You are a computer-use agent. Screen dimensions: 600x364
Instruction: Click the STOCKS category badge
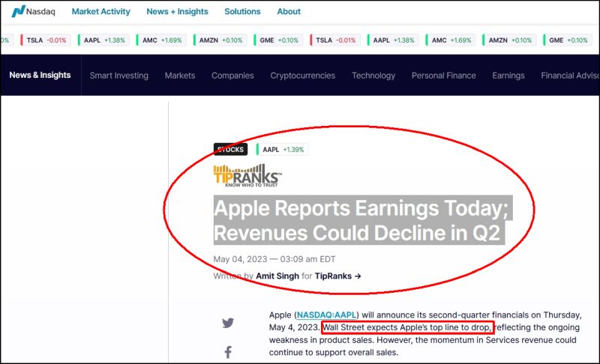pos(230,150)
